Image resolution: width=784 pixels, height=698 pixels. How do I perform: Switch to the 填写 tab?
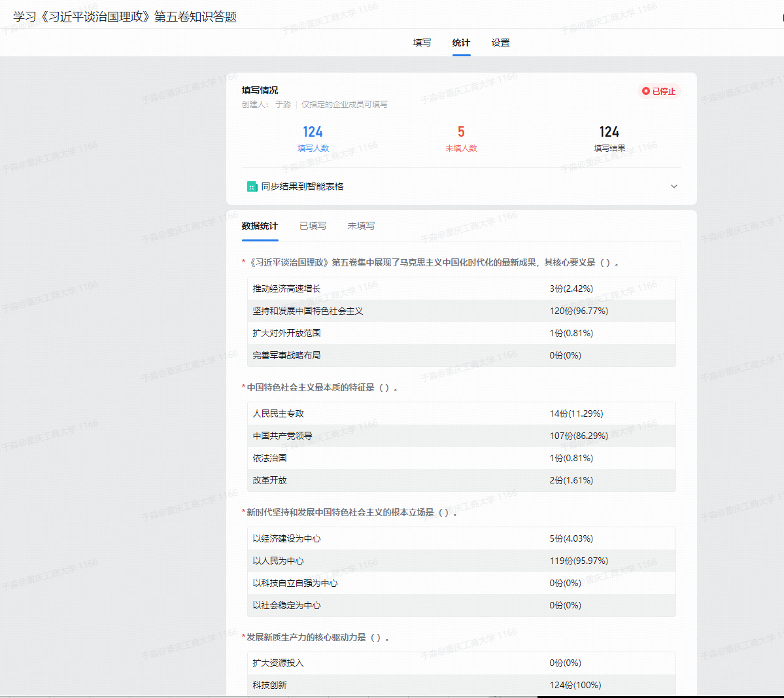pyautogui.click(x=422, y=43)
